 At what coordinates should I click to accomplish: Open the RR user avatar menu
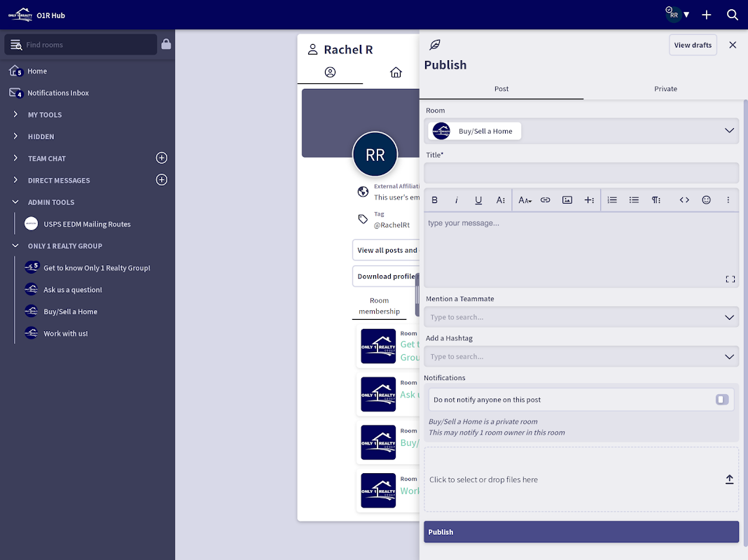pyautogui.click(x=677, y=15)
